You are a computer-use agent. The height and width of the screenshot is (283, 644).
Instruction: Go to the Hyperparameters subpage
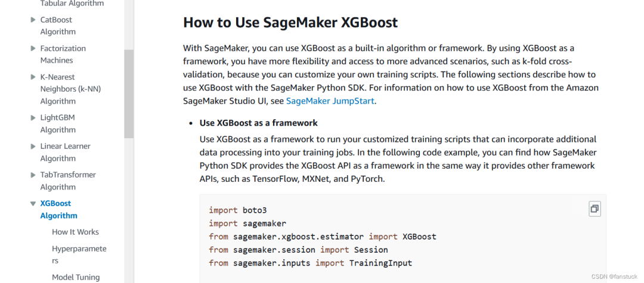79,254
